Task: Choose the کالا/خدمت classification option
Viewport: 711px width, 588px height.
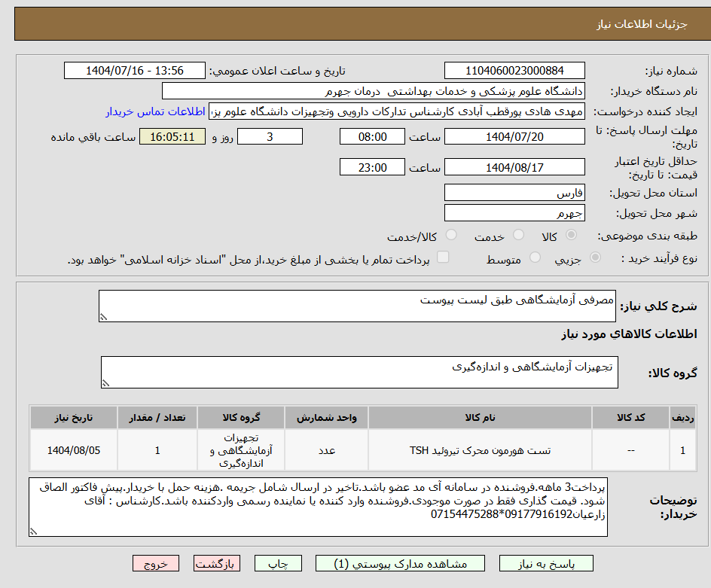Action: (451, 235)
